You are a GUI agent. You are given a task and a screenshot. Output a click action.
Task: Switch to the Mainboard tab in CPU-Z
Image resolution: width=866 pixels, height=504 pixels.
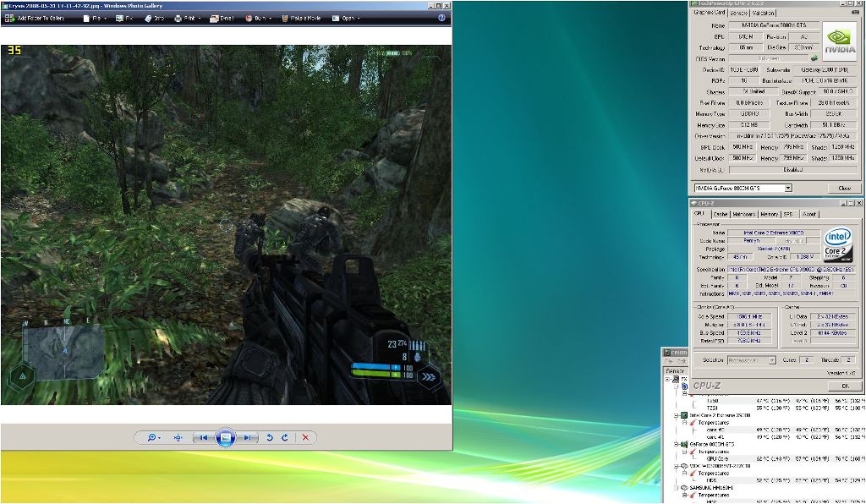click(x=743, y=214)
